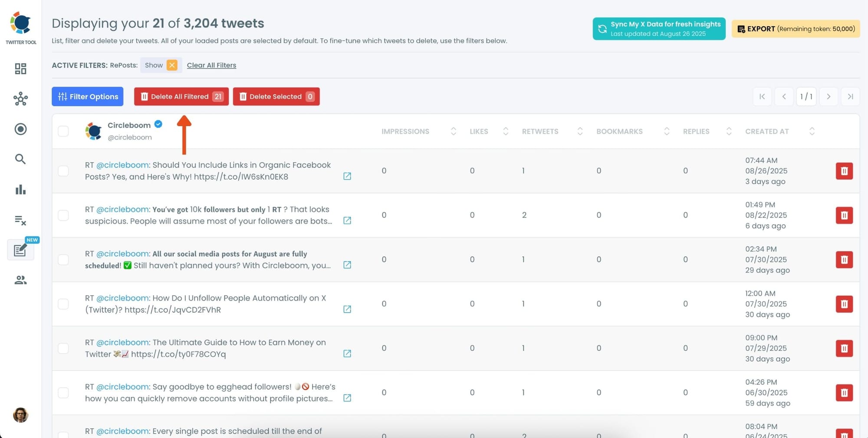Delete the 08/26/2025 retweet with trash icon
Viewport: 868px width, 438px height.
pos(844,171)
